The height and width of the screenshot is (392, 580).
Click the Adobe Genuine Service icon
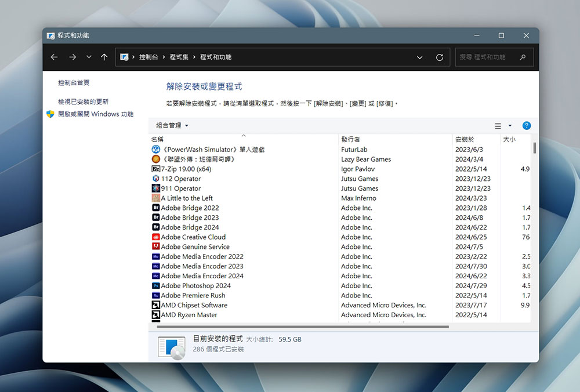pyautogui.click(x=155, y=246)
